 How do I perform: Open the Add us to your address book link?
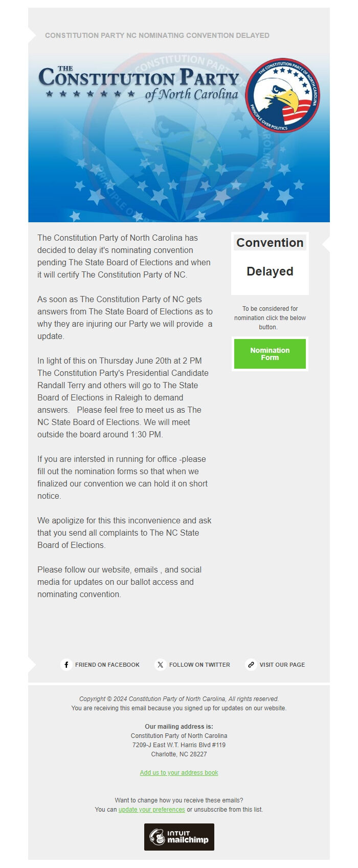point(179,773)
